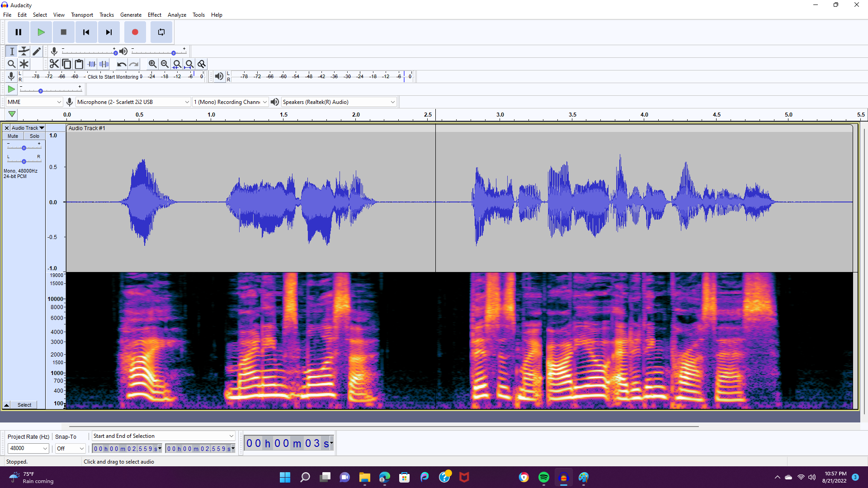Select the Draw tool

[x=37, y=51]
